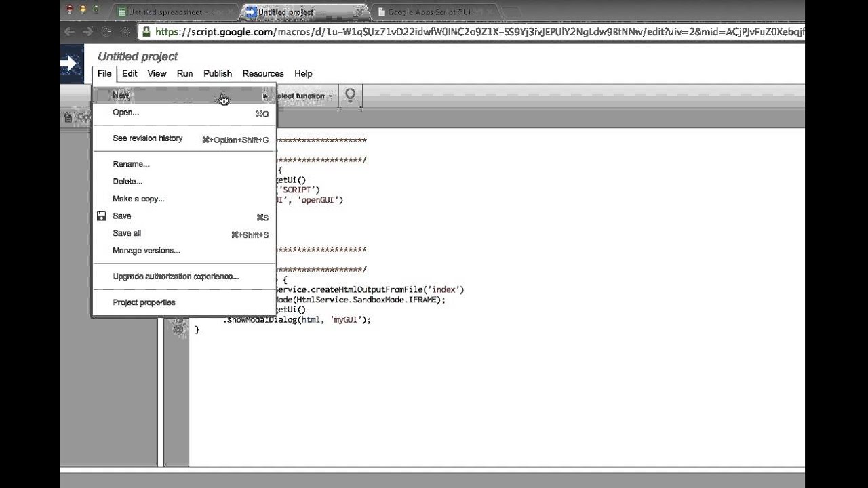Open the Help menu
The width and height of the screenshot is (868, 488).
click(303, 73)
